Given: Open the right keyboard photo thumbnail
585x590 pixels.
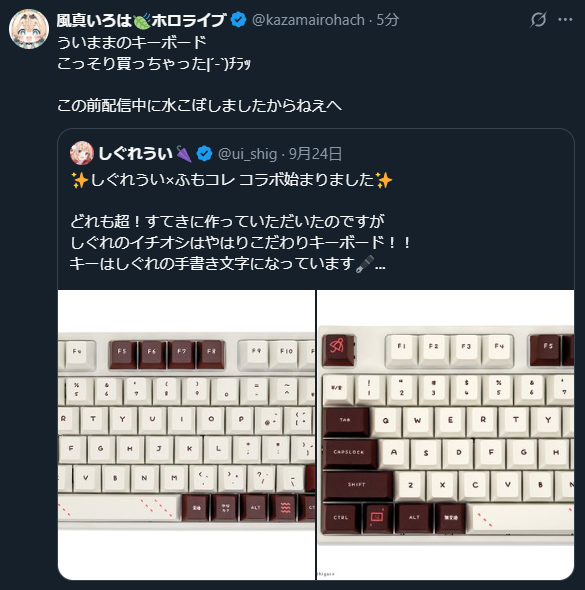Looking at the screenshot, I should (445, 435).
